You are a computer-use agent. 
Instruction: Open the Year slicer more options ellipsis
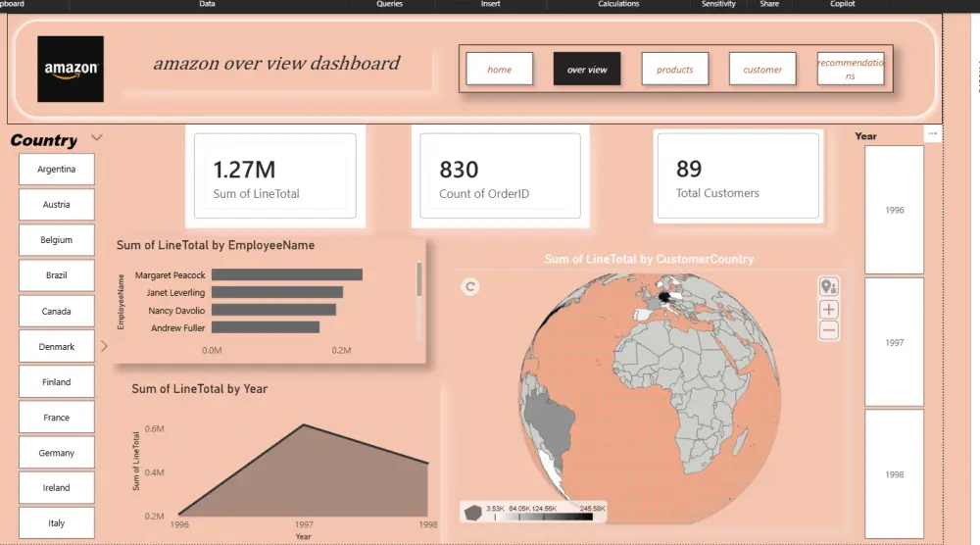(x=933, y=133)
